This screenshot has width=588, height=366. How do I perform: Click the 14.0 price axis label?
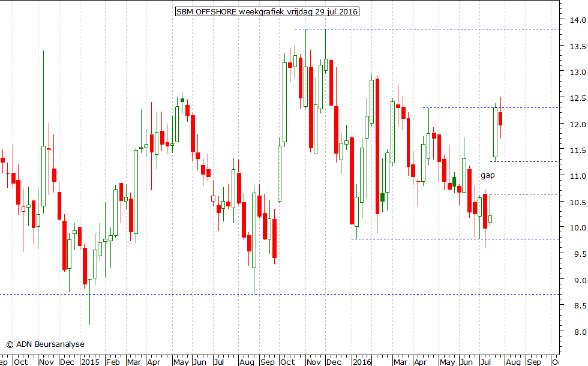(578, 20)
